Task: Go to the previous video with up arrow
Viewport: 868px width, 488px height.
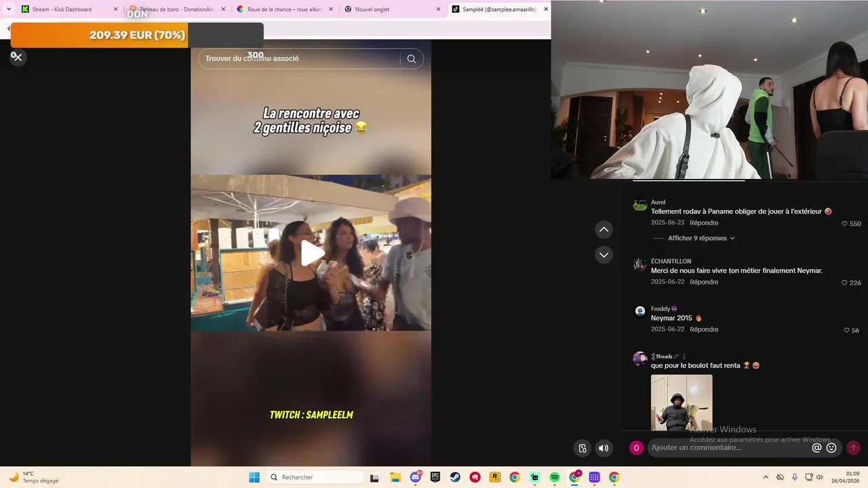Action: [604, 230]
